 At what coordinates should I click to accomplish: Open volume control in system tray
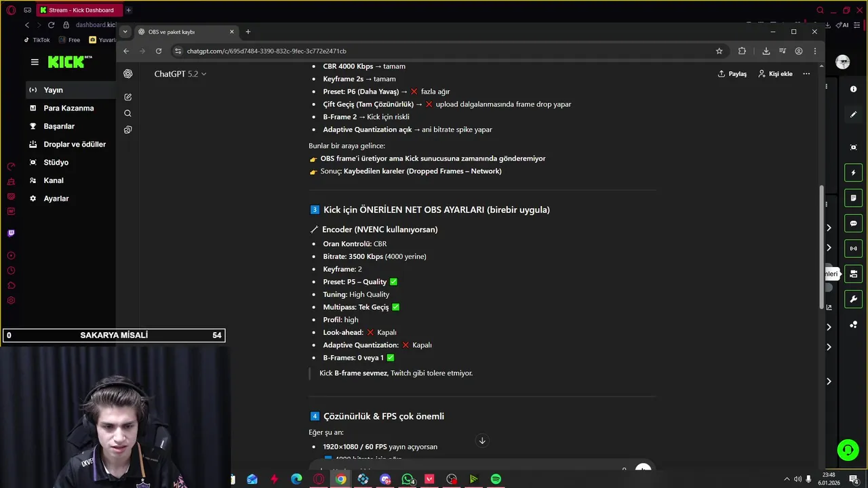(797, 479)
